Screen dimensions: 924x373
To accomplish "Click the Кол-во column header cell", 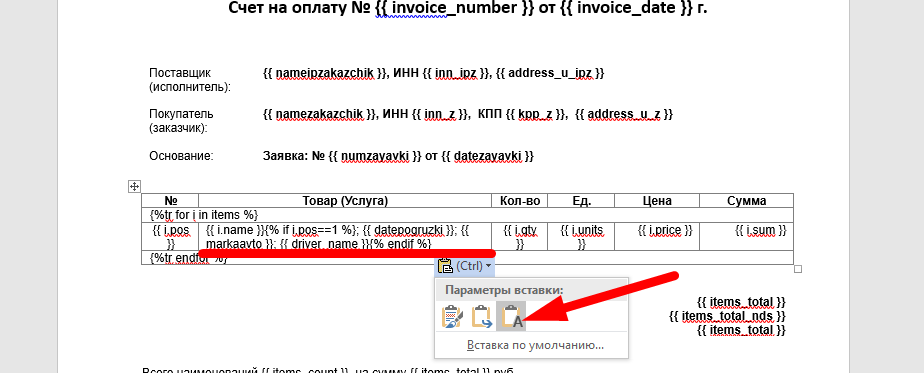I will [520, 200].
